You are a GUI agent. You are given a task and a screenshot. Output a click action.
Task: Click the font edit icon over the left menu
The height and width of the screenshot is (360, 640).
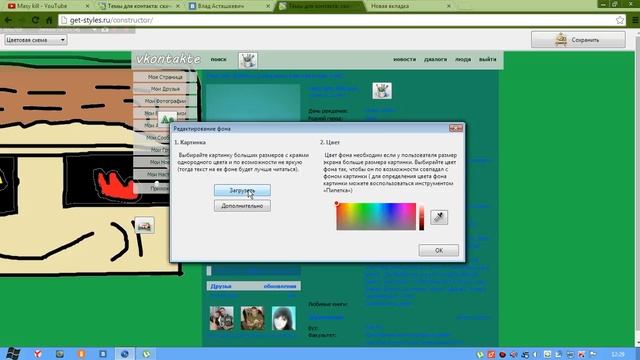pyautogui.click(x=167, y=119)
